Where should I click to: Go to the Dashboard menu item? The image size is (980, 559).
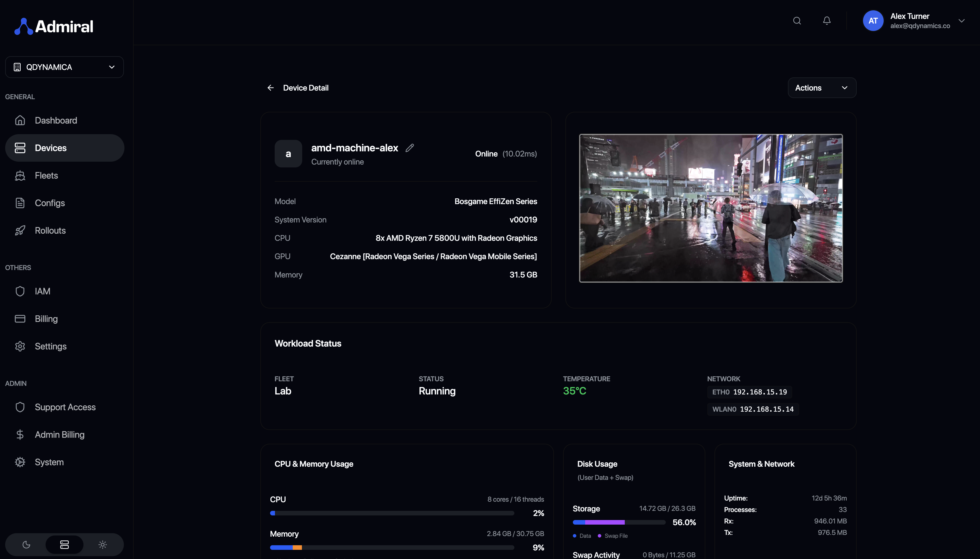pos(56,121)
